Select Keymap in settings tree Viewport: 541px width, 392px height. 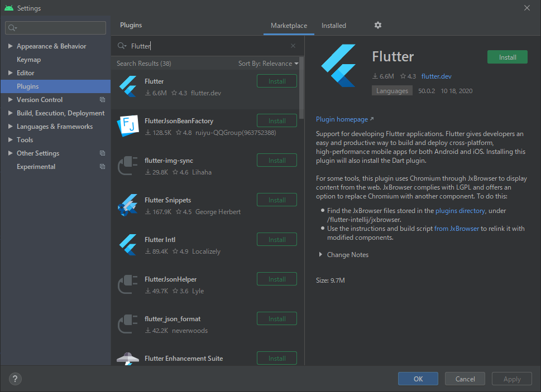point(28,59)
